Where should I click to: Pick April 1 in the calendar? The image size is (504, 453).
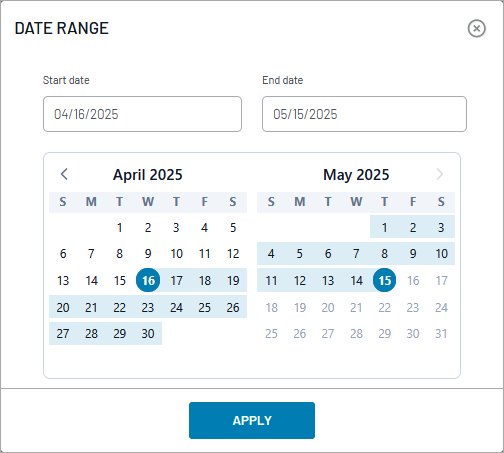click(x=119, y=228)
